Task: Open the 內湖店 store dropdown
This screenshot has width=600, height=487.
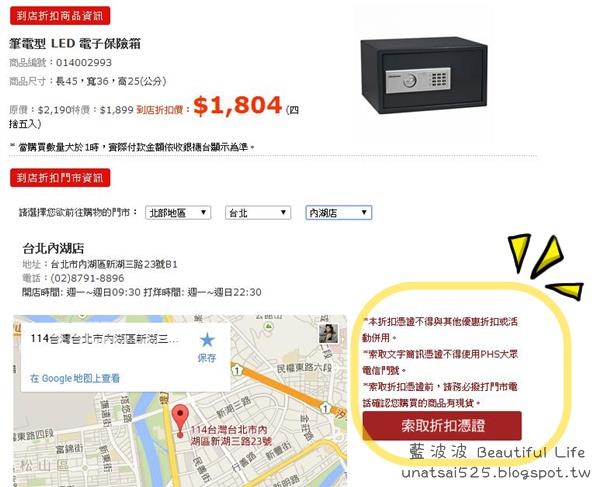Action: 338,213
